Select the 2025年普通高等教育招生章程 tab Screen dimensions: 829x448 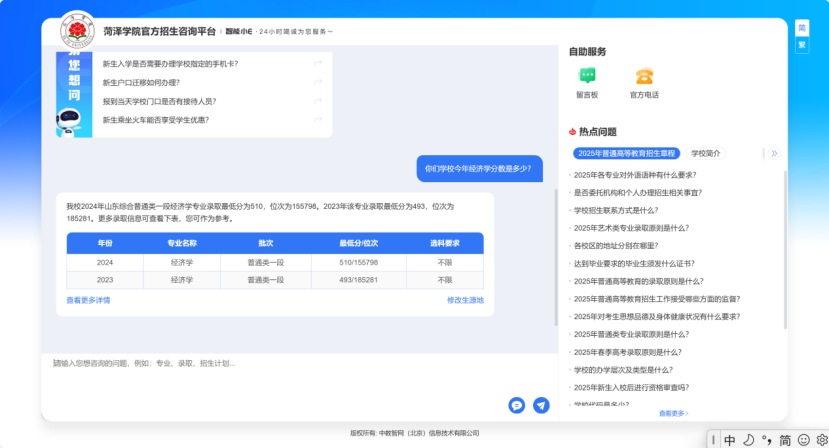coord(627,153)
